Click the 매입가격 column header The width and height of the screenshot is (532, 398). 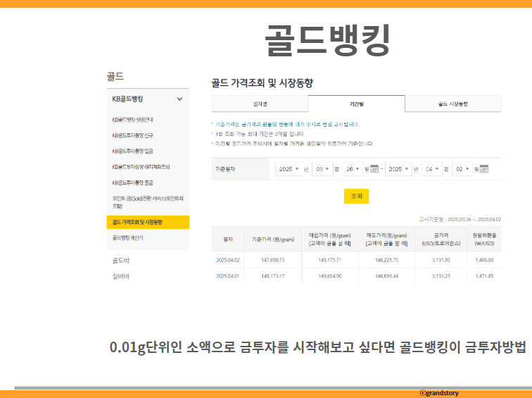coord(330,239)
